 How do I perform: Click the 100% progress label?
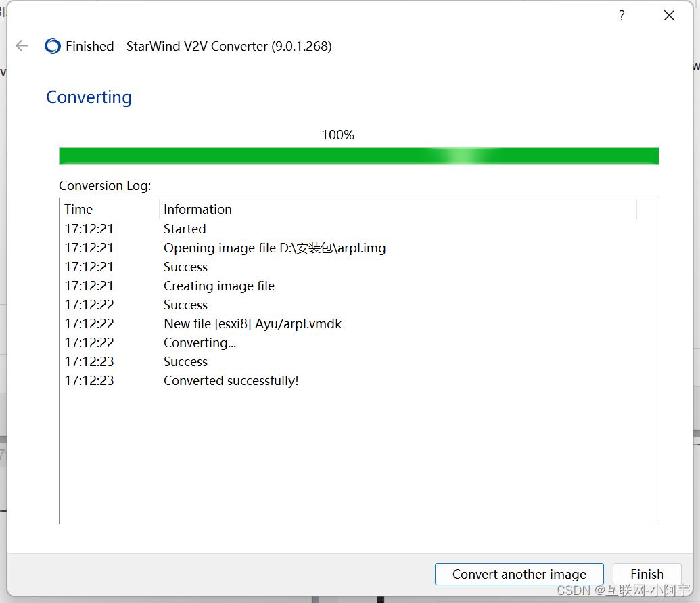pyautogui.click(x=338, y=135)
